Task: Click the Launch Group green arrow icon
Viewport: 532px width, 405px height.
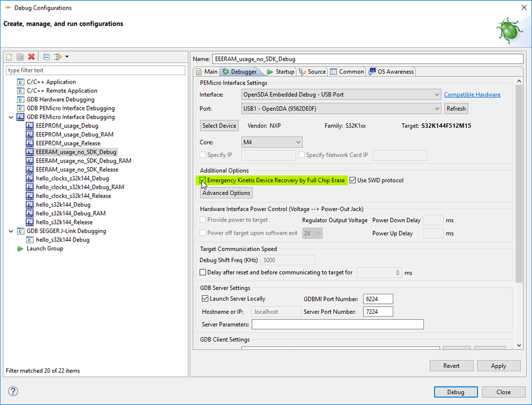Action: [20, 248]
